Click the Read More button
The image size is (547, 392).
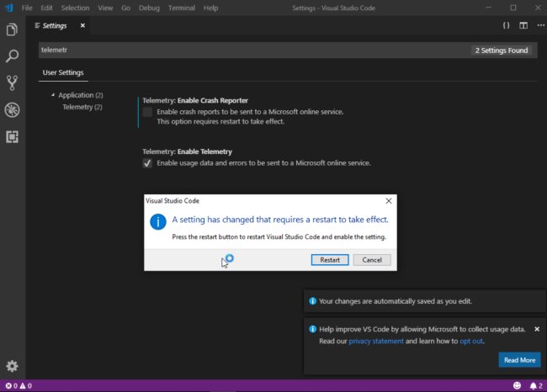point(519,360)
